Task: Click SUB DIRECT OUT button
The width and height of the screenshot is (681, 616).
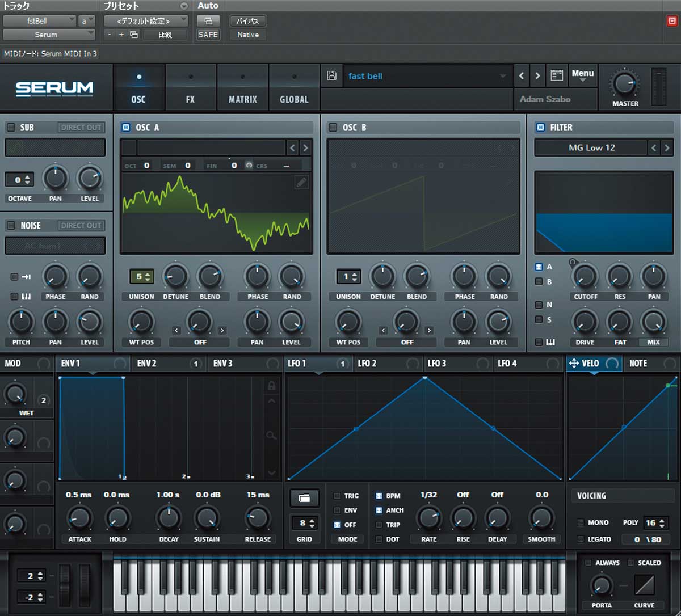Action: click(81, 128)
